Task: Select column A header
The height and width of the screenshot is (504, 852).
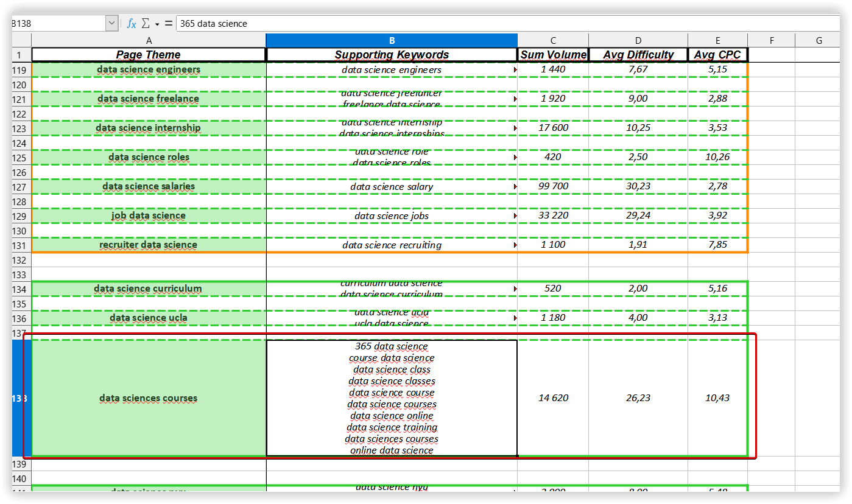Action: 149,40
